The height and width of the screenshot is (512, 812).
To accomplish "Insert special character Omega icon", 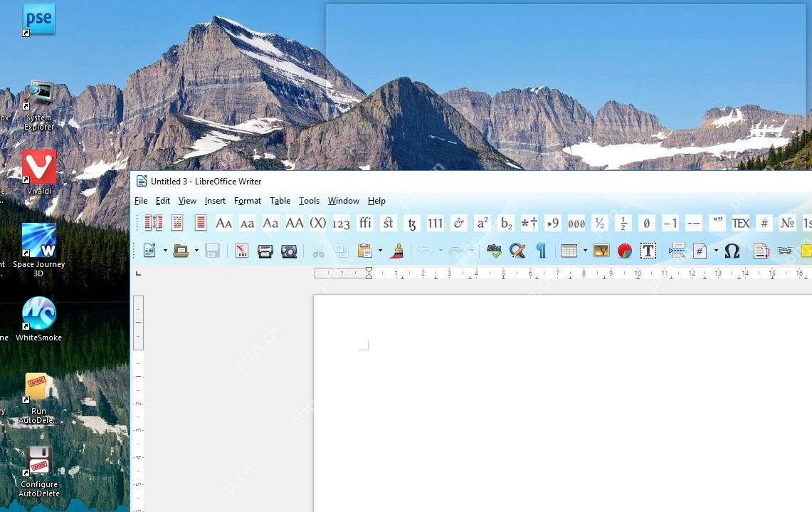I will click(x=732, y=251).
